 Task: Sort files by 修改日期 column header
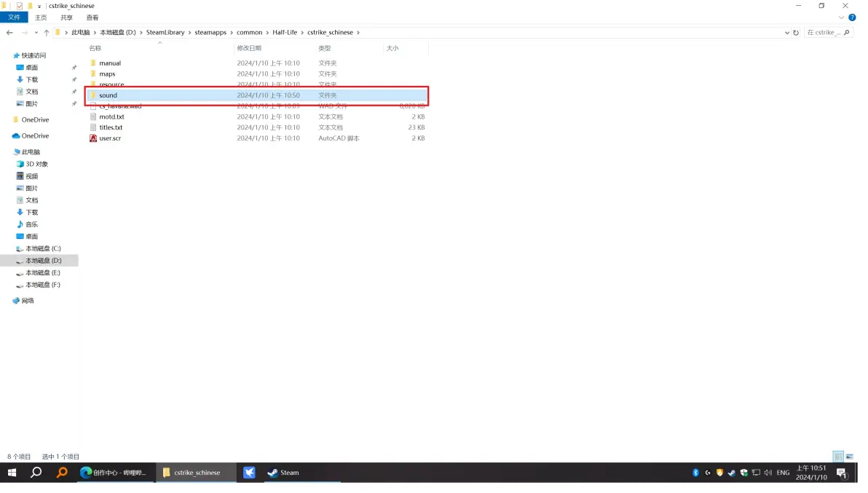pos(249,48)
